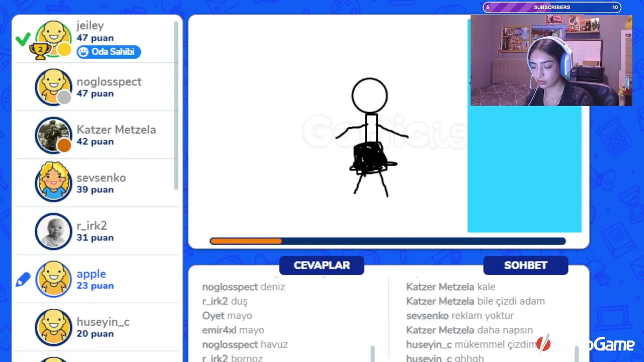
Task: Open Katzer Metzela's profile picture
Action: (53, 135)
